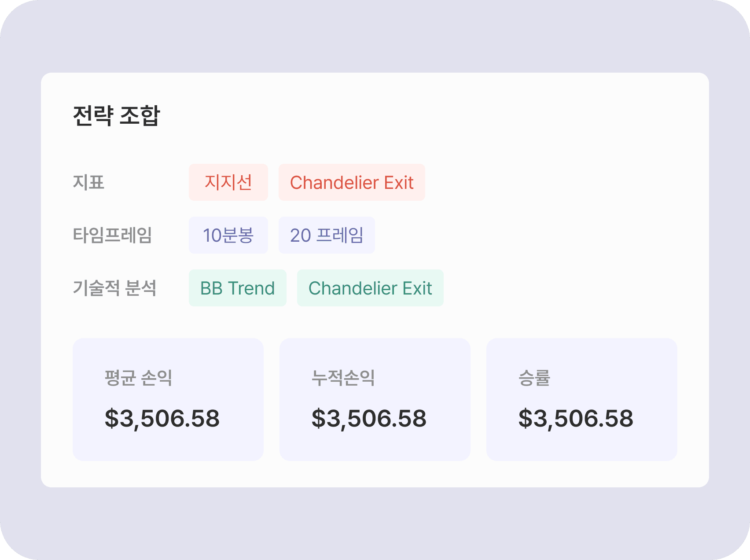Choose the 10분봉 timeframe tag
This screenshot has height=560, width=750.
coord(228,235)
